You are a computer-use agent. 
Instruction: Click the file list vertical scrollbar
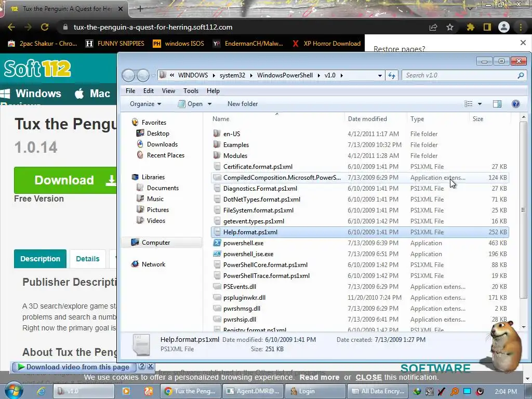[x=524, y=209]
